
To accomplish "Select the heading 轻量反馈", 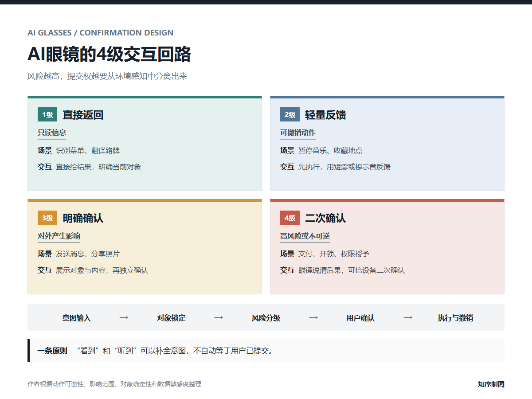I will (x=325, y=115).
